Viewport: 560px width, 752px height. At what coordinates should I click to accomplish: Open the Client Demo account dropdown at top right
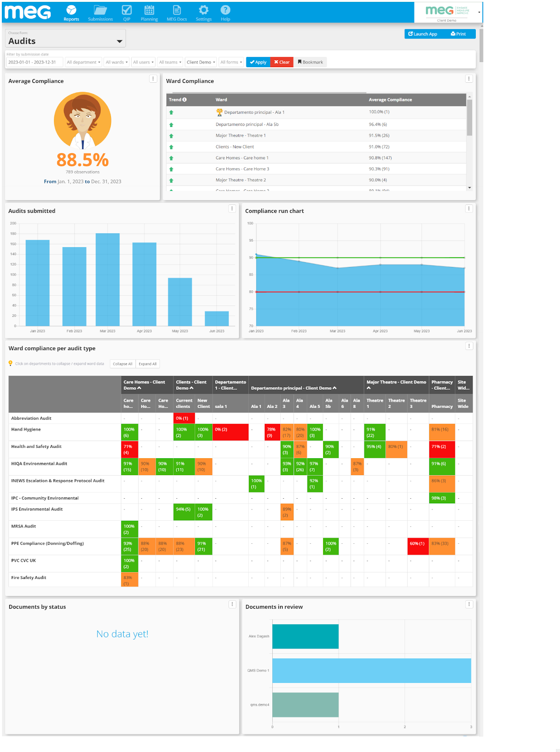(448, 12)
